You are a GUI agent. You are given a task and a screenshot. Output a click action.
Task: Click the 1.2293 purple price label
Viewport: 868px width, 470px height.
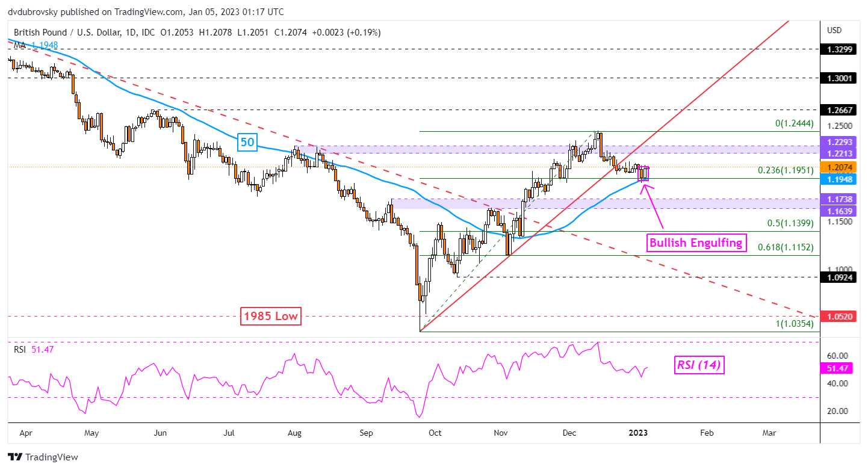click(837, 142)
